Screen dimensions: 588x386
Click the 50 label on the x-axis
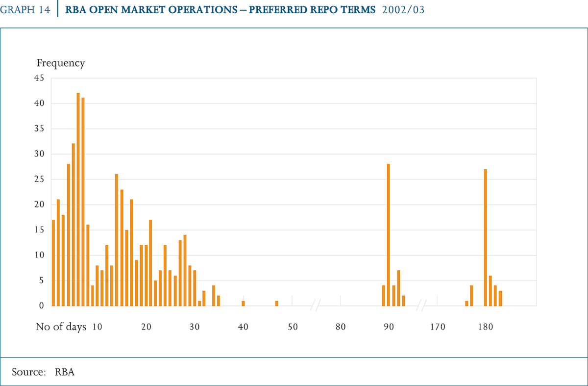[293, 327]
